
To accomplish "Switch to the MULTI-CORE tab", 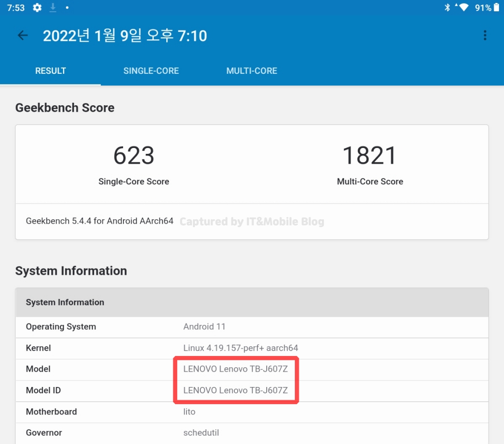I will (x=252, y=71).
